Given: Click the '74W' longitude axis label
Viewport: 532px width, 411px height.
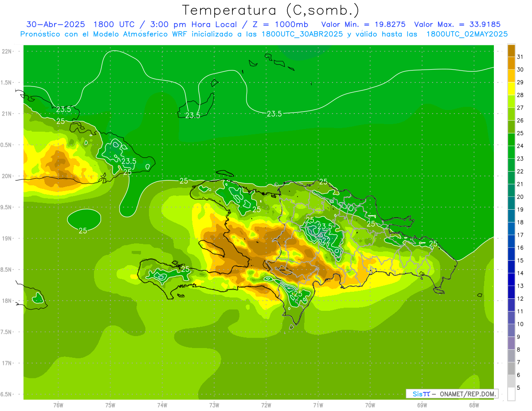Looking at the screenshot, I should pyautogui.click(x=162, y=405).
